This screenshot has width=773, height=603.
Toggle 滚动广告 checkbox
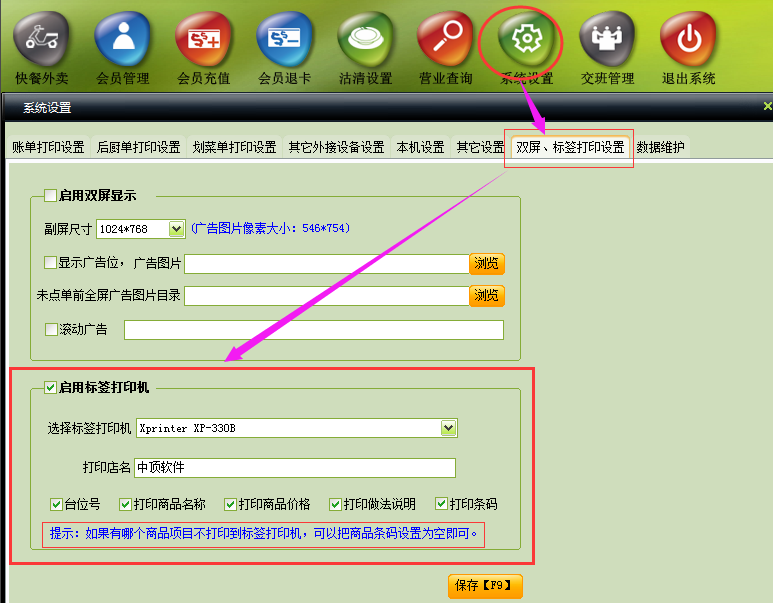[51, 329]
